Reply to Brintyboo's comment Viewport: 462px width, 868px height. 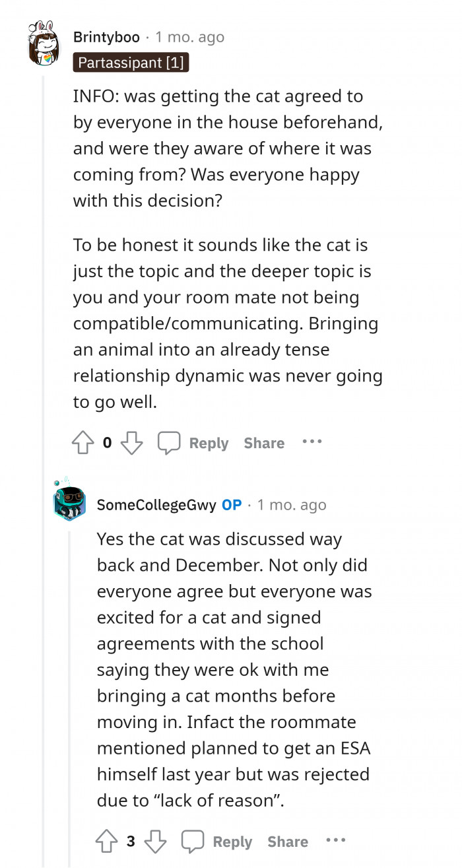(209, 444)
